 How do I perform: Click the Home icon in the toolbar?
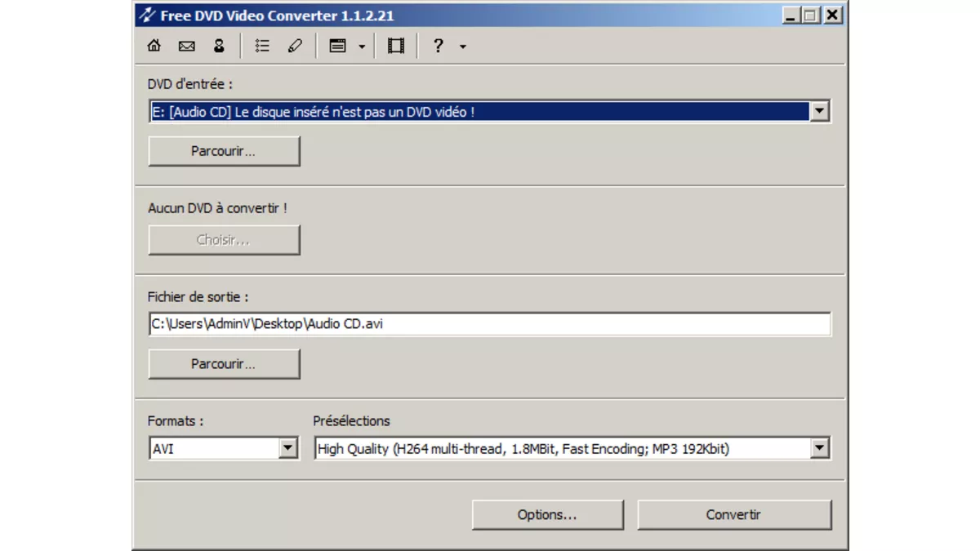pos(154,47)
